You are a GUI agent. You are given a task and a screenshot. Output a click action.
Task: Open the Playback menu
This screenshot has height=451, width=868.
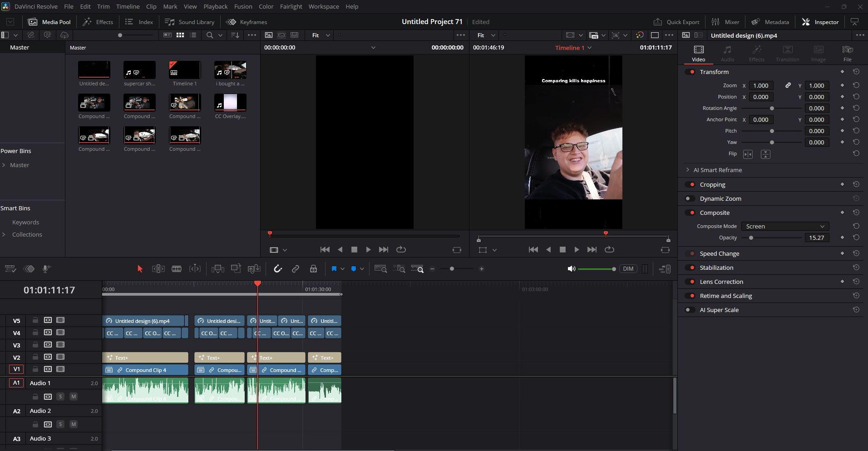[x=216, y=6]
